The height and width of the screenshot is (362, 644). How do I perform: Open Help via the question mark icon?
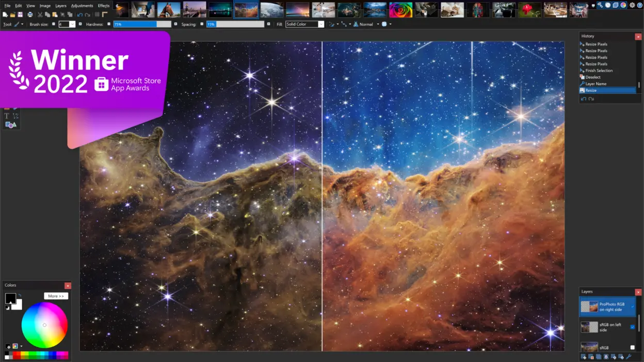pyautogui.click(x=640, y=5)
